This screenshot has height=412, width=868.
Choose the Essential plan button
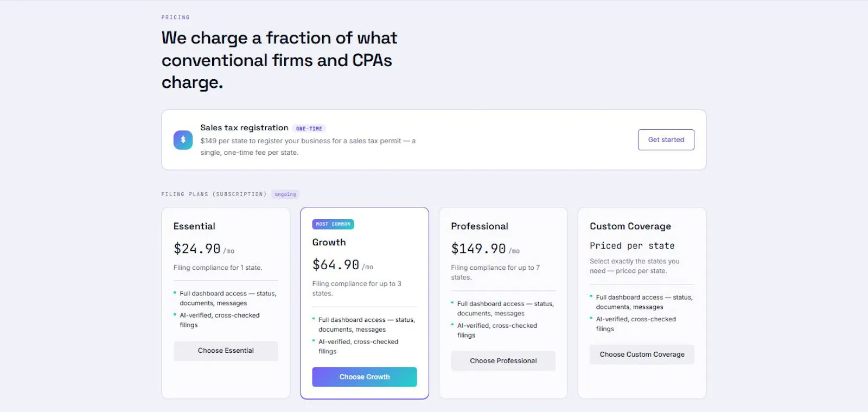tap(226, 351)
